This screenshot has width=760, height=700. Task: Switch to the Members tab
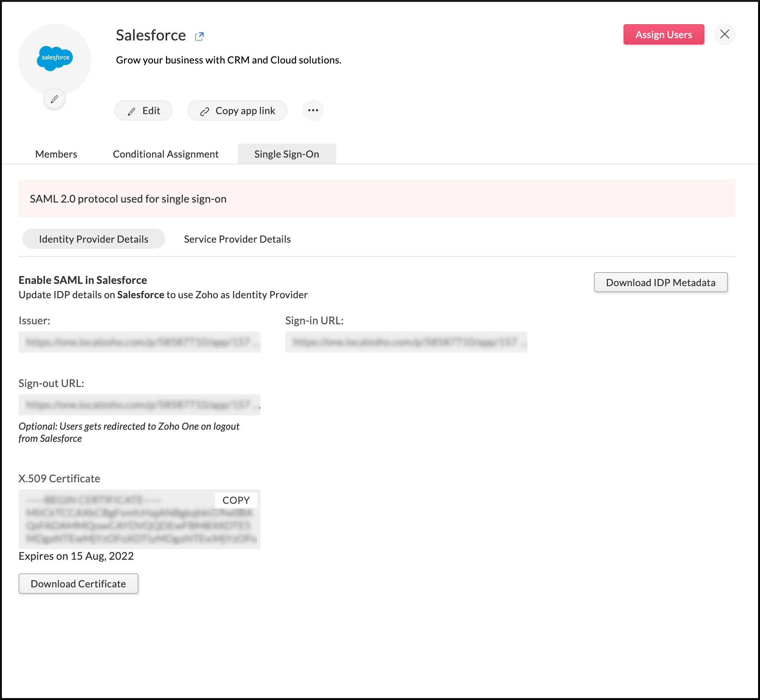[56, 154]
